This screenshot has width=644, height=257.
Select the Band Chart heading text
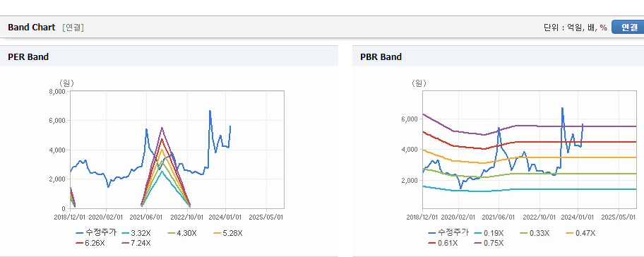[x=31, y=27]
